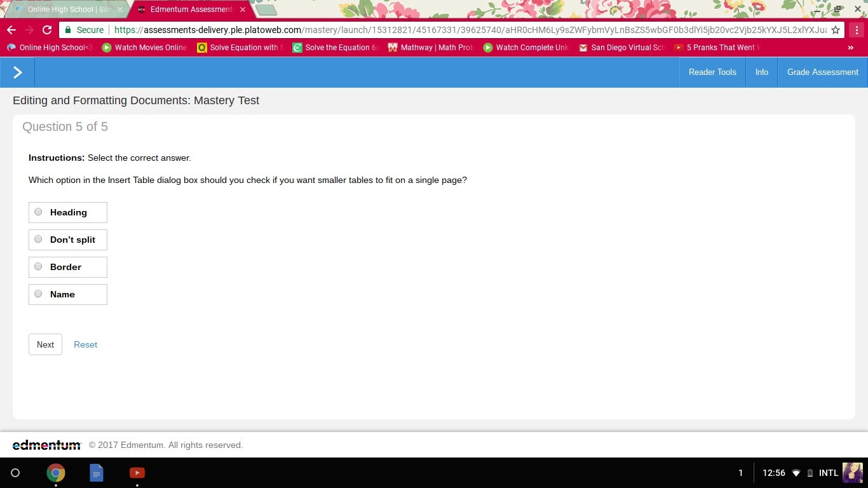This screenshot has height=488, width=868.
Task: Open a new browser tab
Action: point(266,10)
